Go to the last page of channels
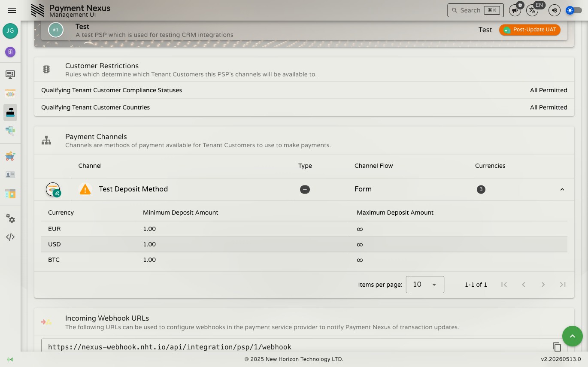 pos(563,285)
